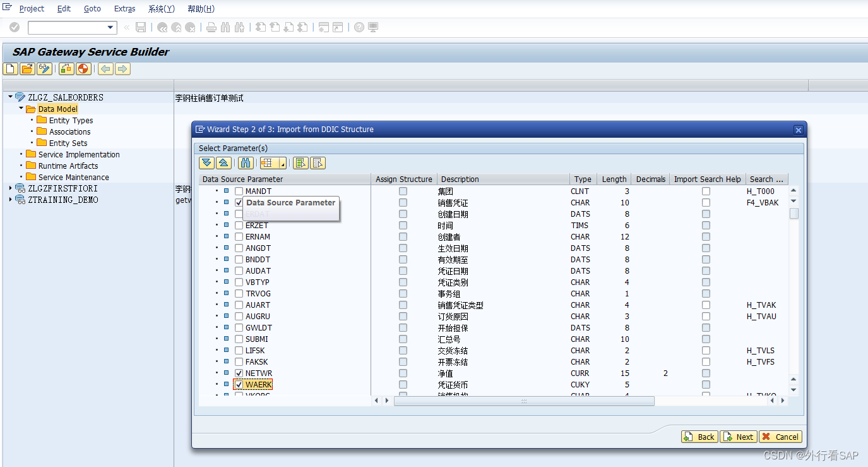Click the Description column header
This screenshot has width=868, height=467.
coord(504,179)
